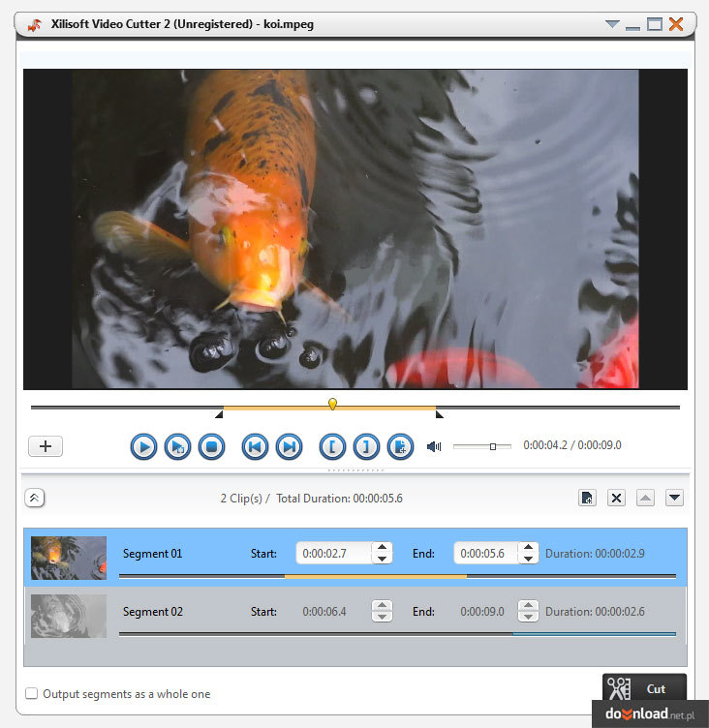Click Duration: 00:00:02.6 text
The image size is (709, 728).
pos(595,612)
